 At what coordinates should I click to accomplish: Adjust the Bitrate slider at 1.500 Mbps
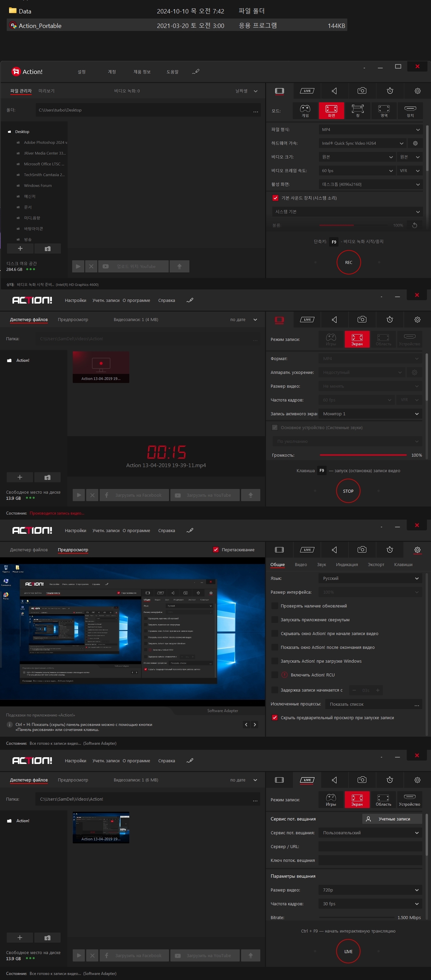tap(357, 917)
